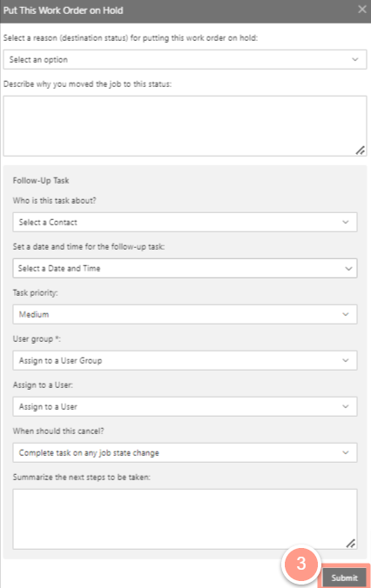The image size is (371, 588).
Task: Focus the 'Describe why you moved the job' text area
Action: coord(185,126)
